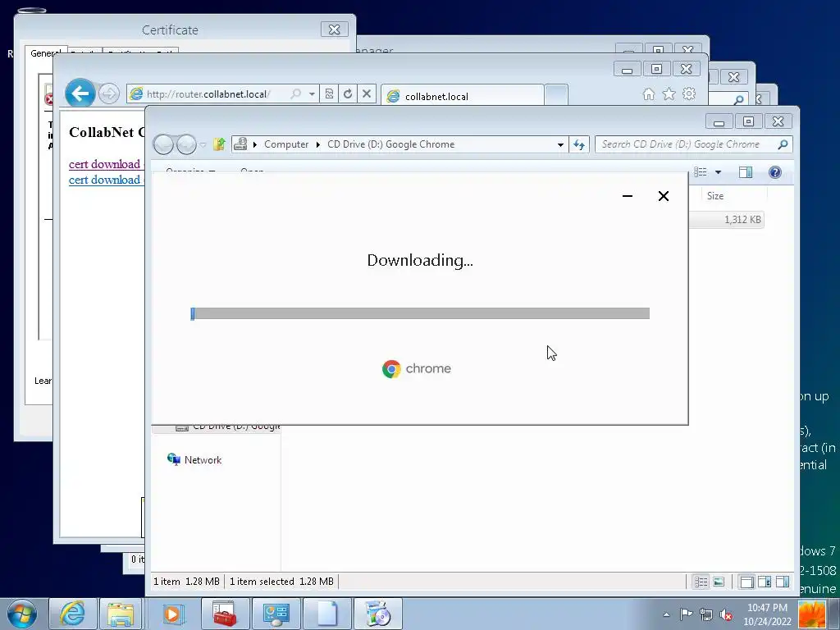Click the forward arrow in Internet Explorer
Image resolution: width=840 pixels, height=630 pixels.
(109, 94)
